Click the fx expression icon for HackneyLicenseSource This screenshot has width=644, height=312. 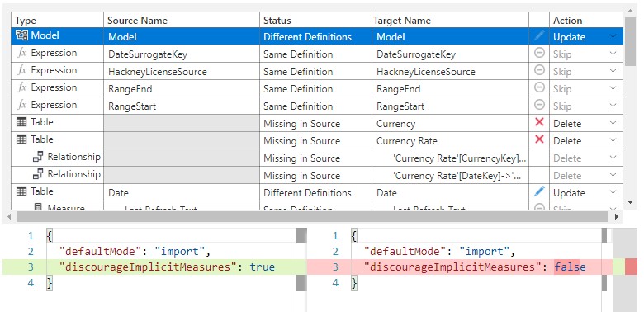coord(21,70)
